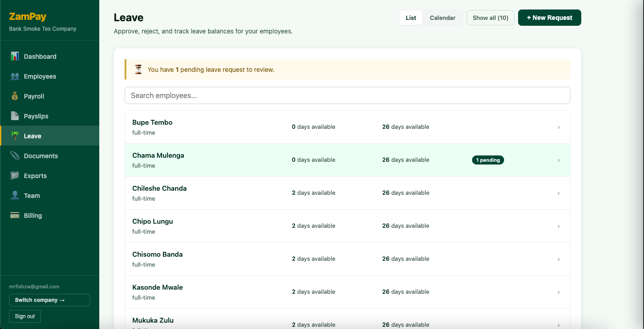
Task: Click the Employees people icon
Action: click(15, 76)
